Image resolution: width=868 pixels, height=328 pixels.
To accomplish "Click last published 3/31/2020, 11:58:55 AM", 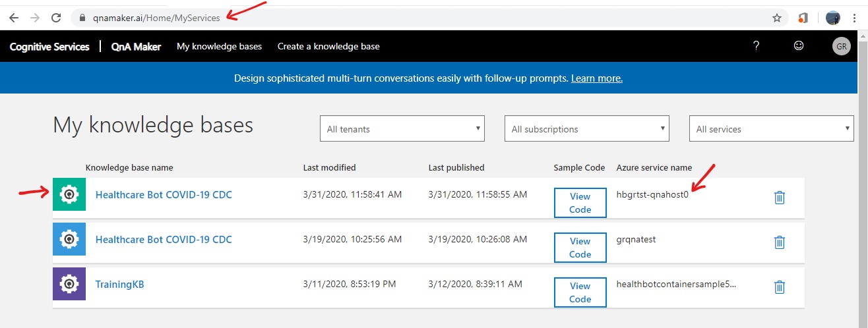I will [478, 194].
